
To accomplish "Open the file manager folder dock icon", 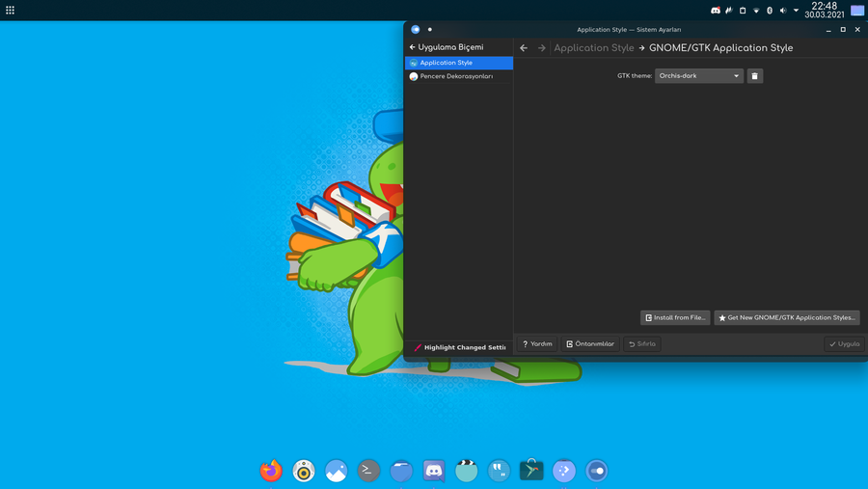I will pyautogui.click(x=401, y=471).
